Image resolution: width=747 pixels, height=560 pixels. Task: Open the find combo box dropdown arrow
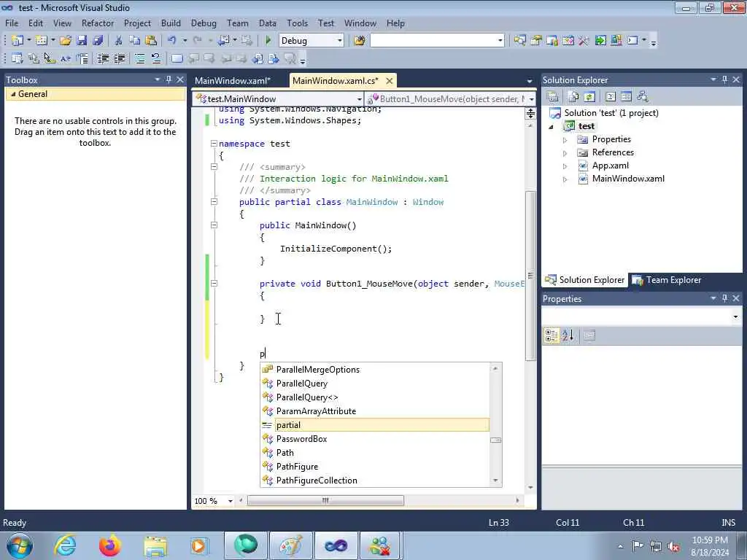pyautogui.click(x=500, y=41)
